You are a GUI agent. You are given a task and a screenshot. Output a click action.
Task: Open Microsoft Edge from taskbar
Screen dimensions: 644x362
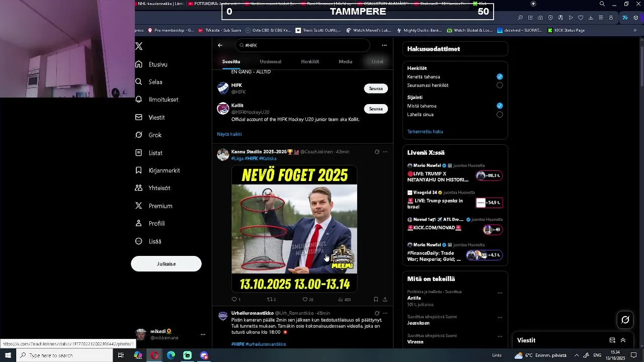(x=171, y=355)
